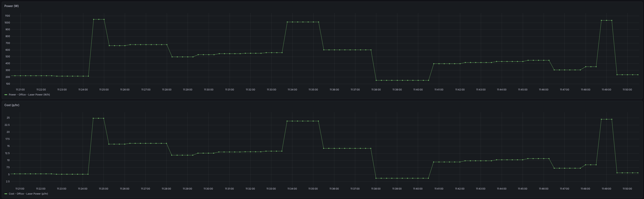Screen dimensions: 644x199
Task: Click the 11:25:00 time label in the Power panel
Action: 104,90
